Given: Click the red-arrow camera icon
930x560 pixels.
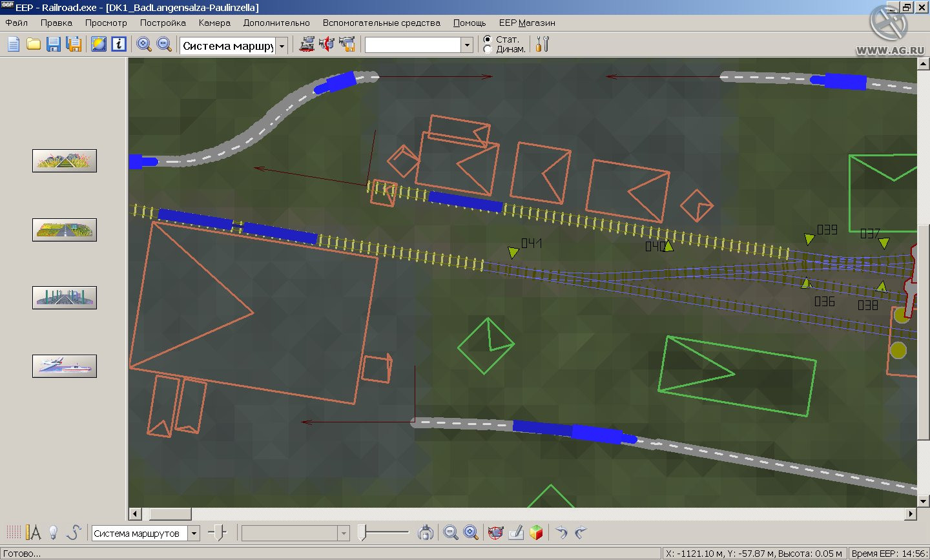Looking at the screenshot, I should (x=327, y=44).
